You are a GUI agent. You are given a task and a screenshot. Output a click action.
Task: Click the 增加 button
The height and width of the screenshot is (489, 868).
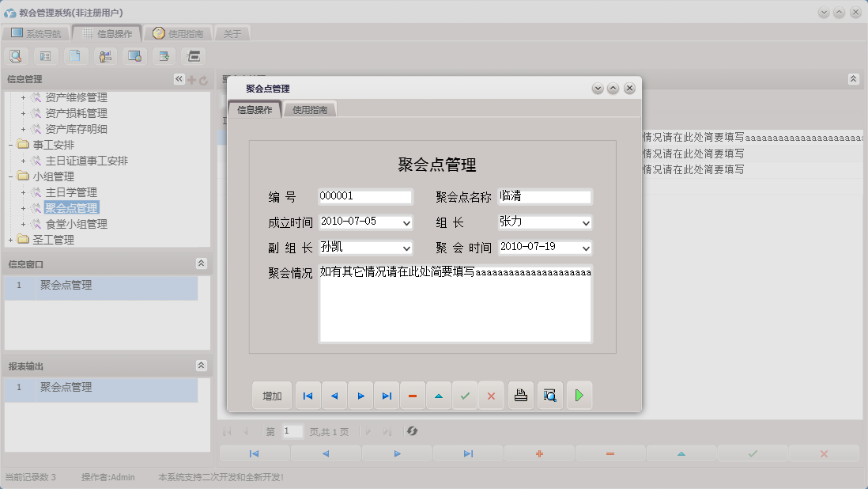coord(271,395)
